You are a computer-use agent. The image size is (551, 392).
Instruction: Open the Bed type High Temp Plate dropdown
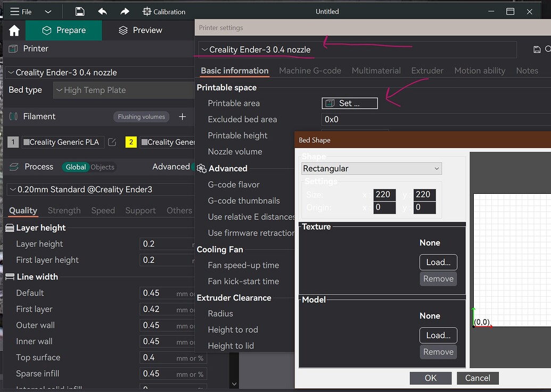pyautogui.click(x=124, y=90)
